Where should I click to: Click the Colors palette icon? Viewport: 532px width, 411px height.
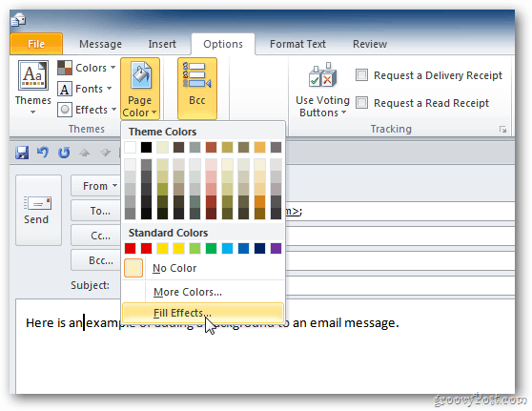[65, 68]
